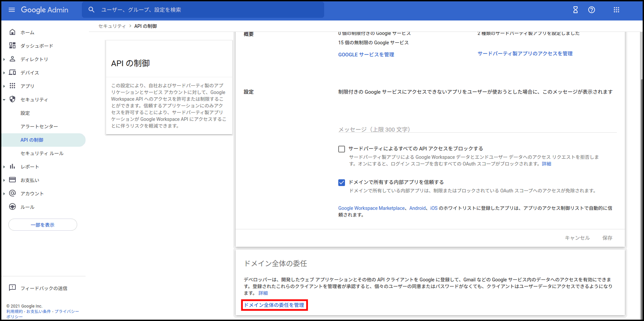Uncheck ドメインで所有する内部アプリを信頼する

coord(342,183)
